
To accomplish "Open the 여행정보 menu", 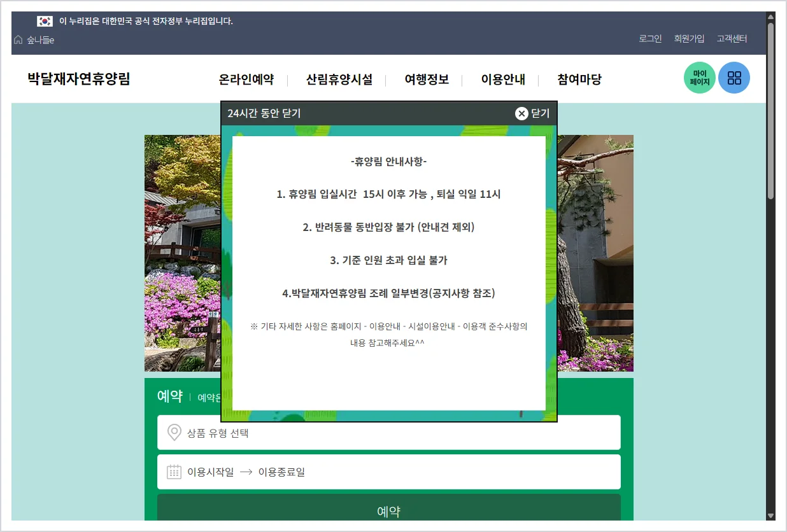I will click(x=427, y=80).
